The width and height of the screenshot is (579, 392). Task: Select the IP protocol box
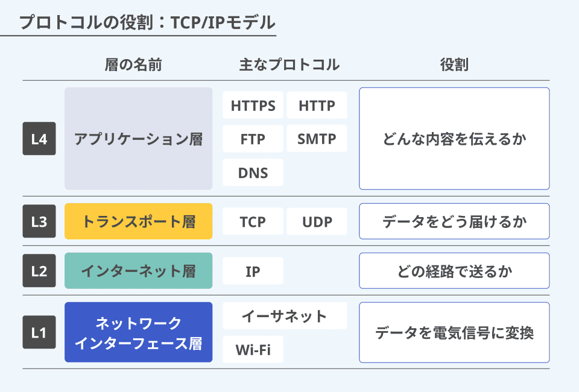tap(253, 271)
